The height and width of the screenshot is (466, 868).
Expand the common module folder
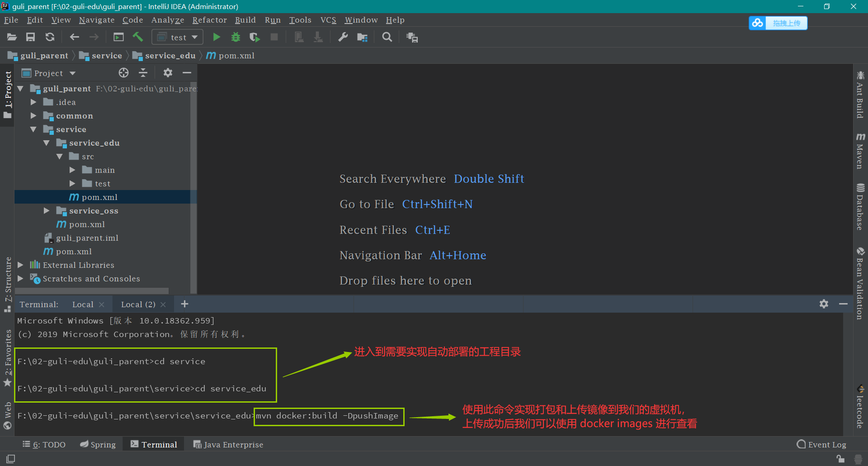pyautogui.click(x=33, y=116)
